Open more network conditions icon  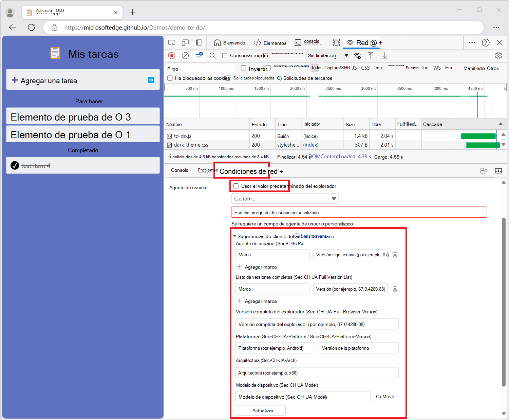358,55
